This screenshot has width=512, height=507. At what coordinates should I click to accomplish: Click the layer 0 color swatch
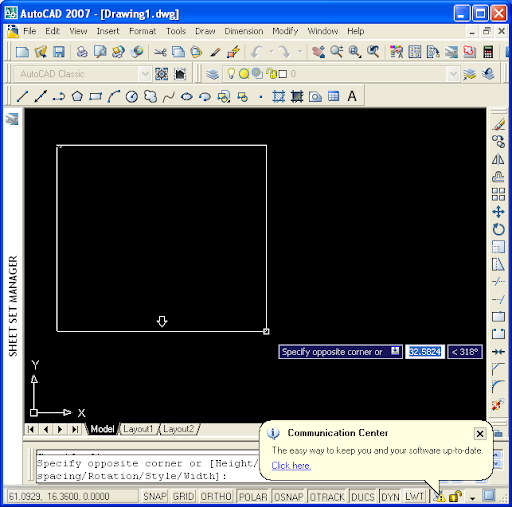[283, 74]
